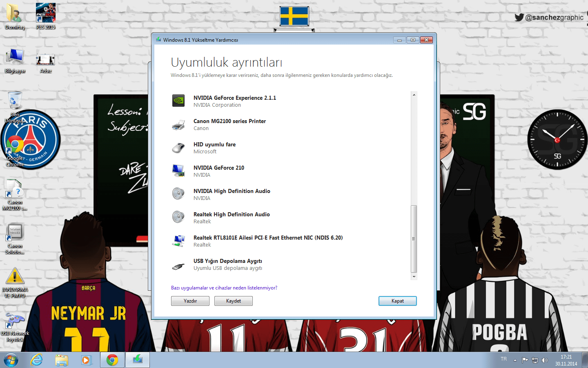Click the Realtek RTL8101E network adapter icon
588x368 pixels.
[x=178, y=241]
